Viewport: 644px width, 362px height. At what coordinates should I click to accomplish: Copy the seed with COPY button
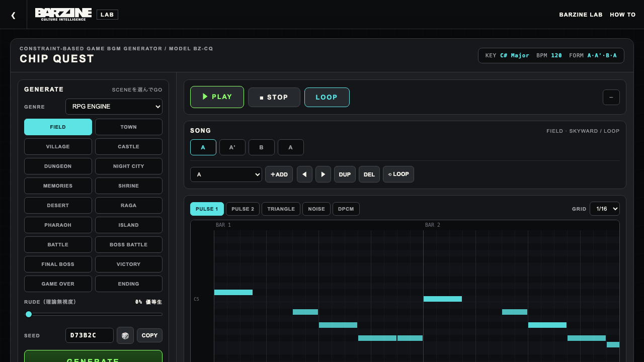pyautogui.click(x=149, y=335)
